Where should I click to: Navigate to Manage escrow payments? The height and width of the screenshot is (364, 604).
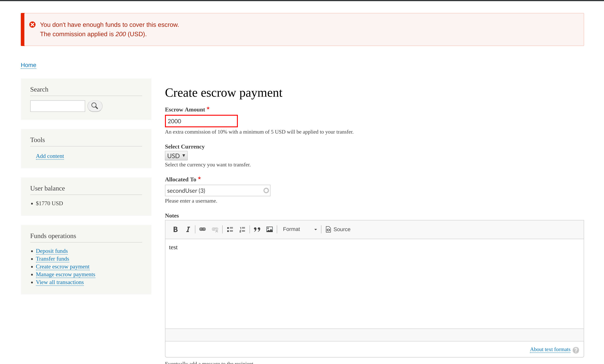pos(65,274)
